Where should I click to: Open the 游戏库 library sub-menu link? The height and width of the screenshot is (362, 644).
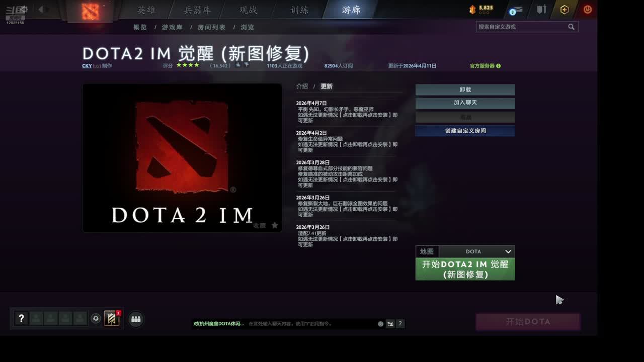(172, 27)
